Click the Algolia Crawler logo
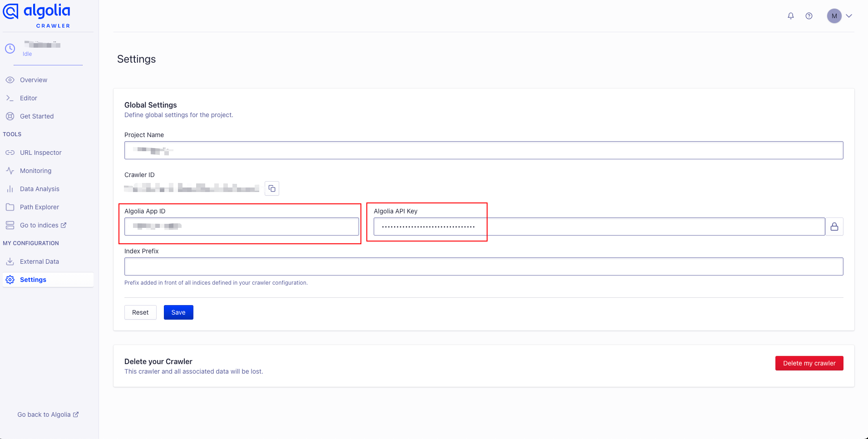 click(x=37, y=15)
